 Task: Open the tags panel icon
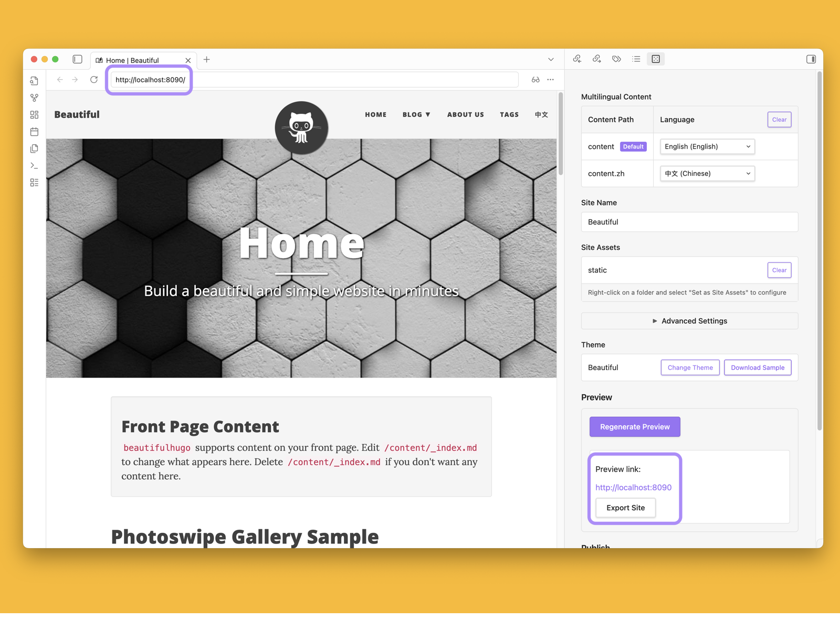tap(616, 59)
